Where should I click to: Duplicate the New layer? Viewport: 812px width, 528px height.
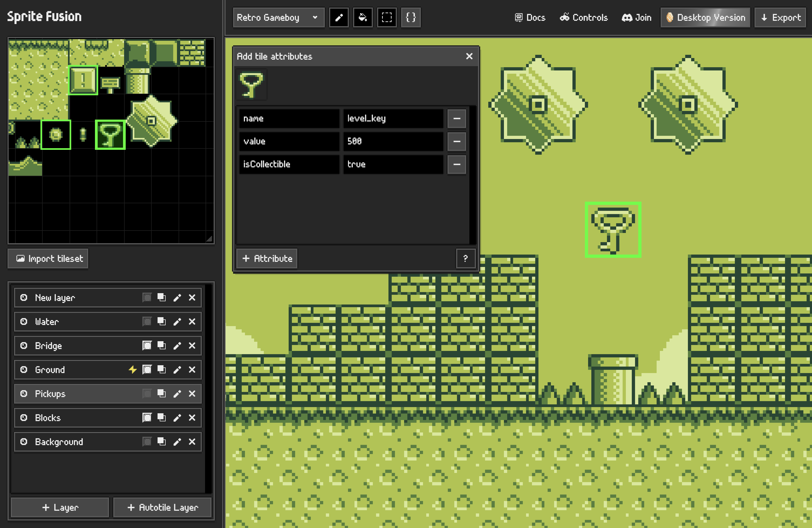click(x=161, y=298)
